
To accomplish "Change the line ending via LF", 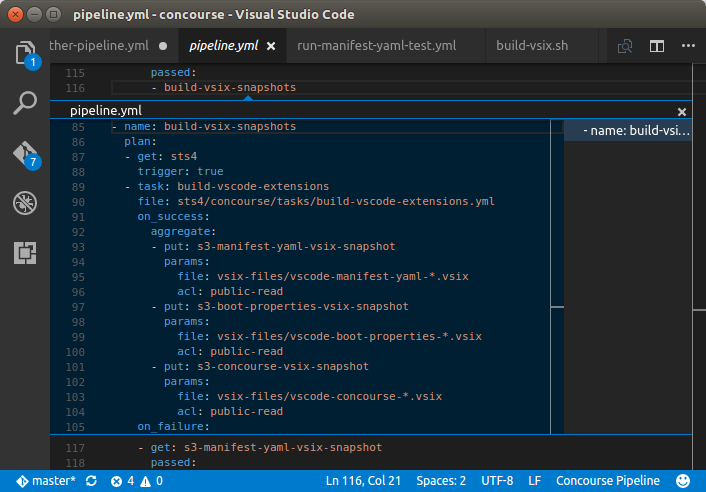I will (x=534, y=481).
